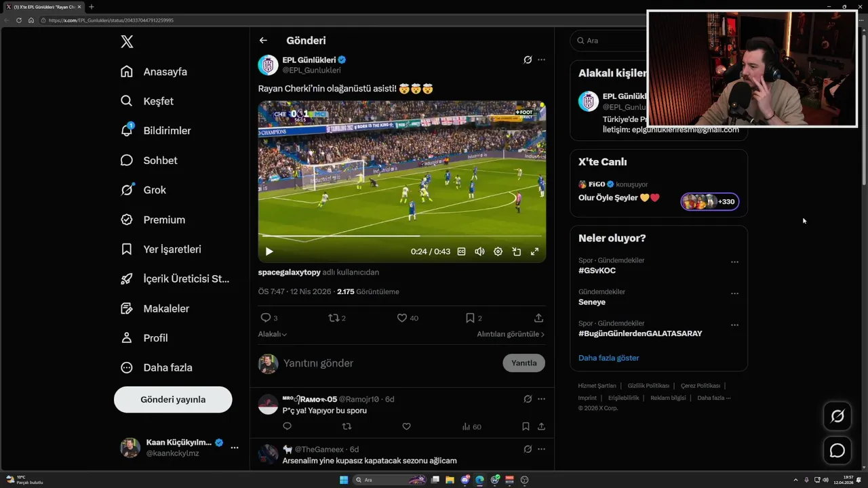Open İçerik Üreticisi Stüdyosu
Screen dimensions: 868x488
coord(175,279)
